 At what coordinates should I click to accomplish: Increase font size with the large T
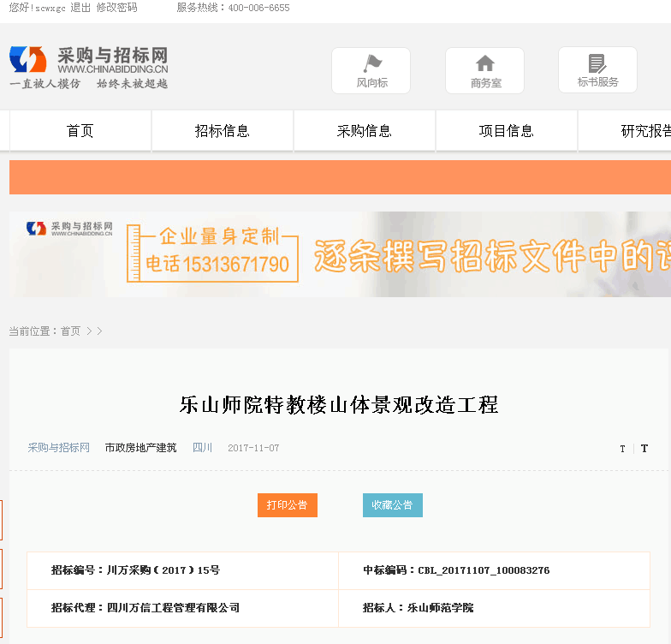coord(644,449)
